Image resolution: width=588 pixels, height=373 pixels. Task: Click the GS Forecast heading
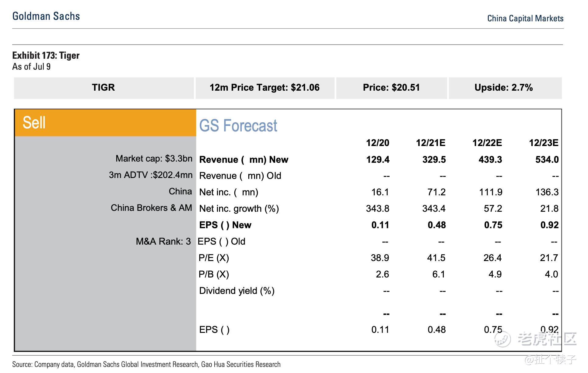[238, 126]
